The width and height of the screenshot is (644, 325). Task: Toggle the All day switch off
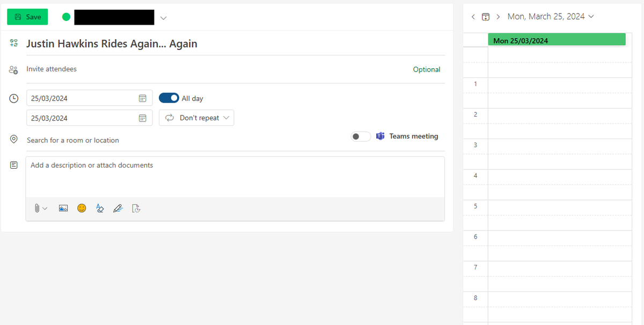169,98
